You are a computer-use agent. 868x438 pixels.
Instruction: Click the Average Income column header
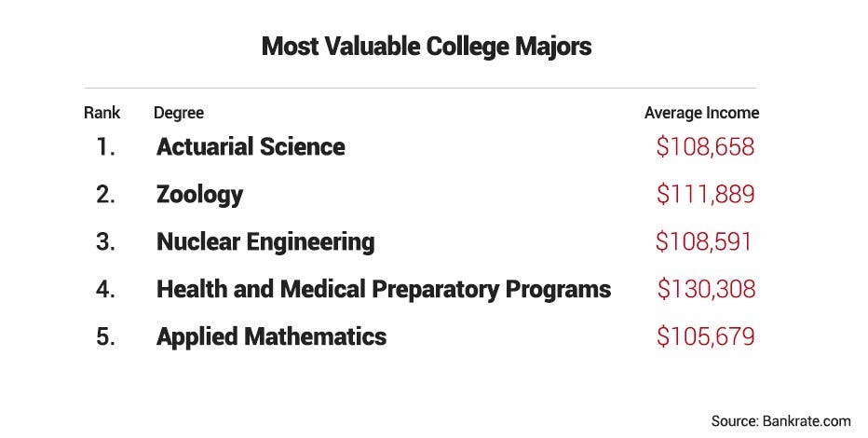(701, 113)
